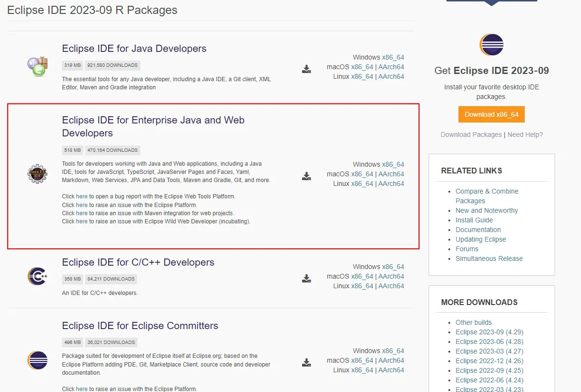Image resolution: width=581 pixels, height=392 pixels.
Task: Click the C/C++ Developers package icon
Action: [x=37, y=276]
